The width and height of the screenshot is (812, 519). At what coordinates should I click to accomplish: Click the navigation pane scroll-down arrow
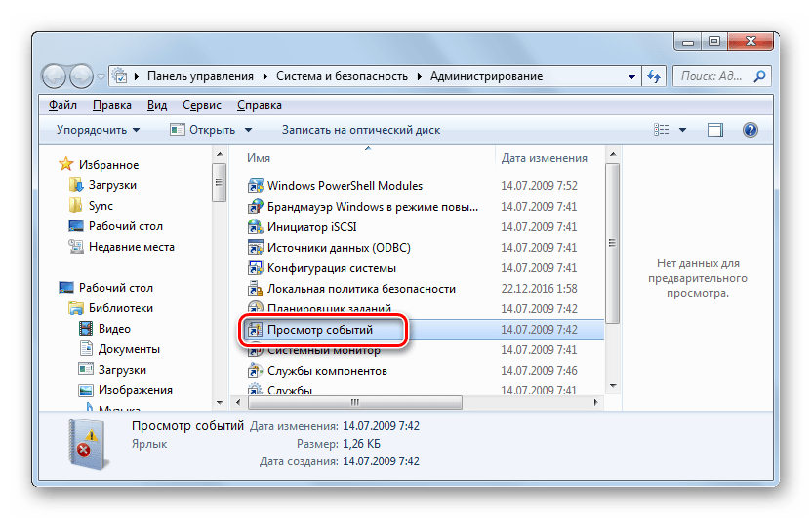(220, 402)
